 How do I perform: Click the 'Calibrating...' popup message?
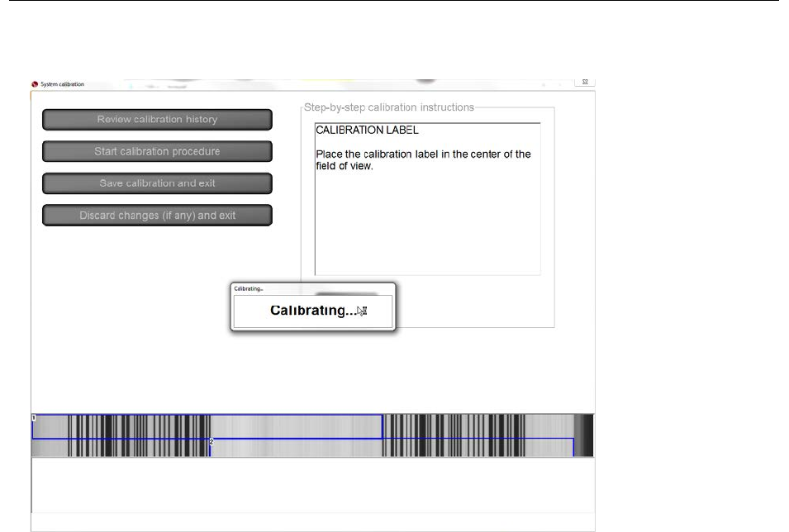pos(312,311)
